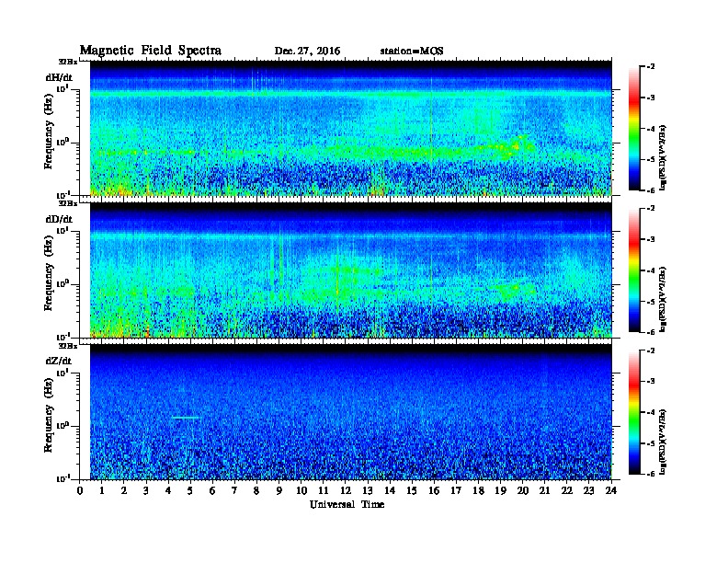Viewport: 728px width, 563px height.
Task: Click hour tick label "11" on time axis
Action: (324, 490)
